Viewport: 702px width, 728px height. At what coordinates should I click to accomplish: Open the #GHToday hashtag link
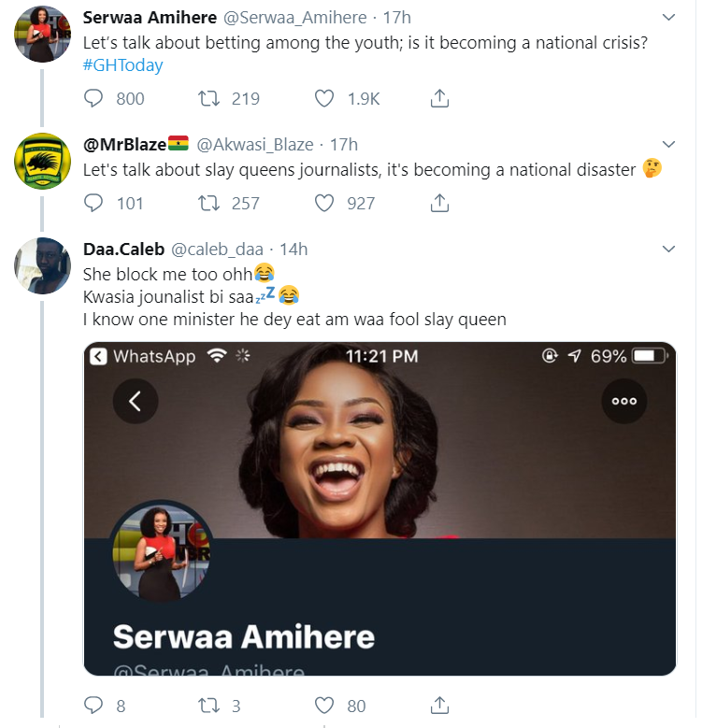click(122, 65)
